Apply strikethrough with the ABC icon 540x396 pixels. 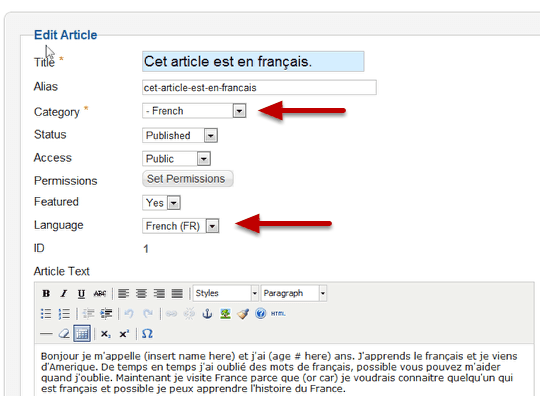point(100,294)
